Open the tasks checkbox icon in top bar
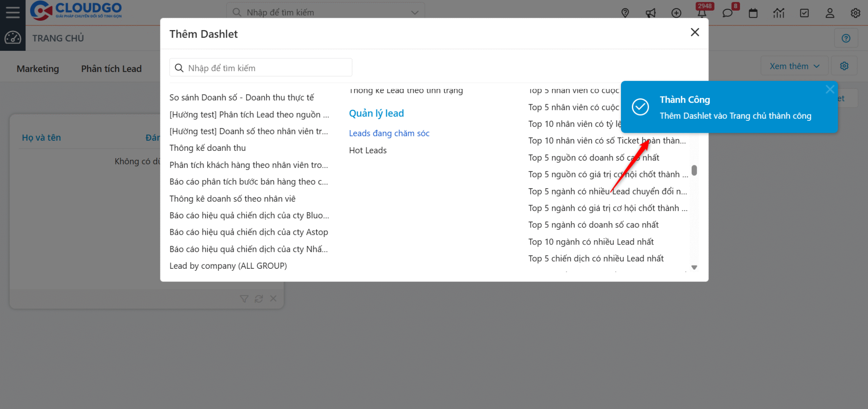Image resolution: width=868 pixels, height=409 pixels. (x=804, y=13)
